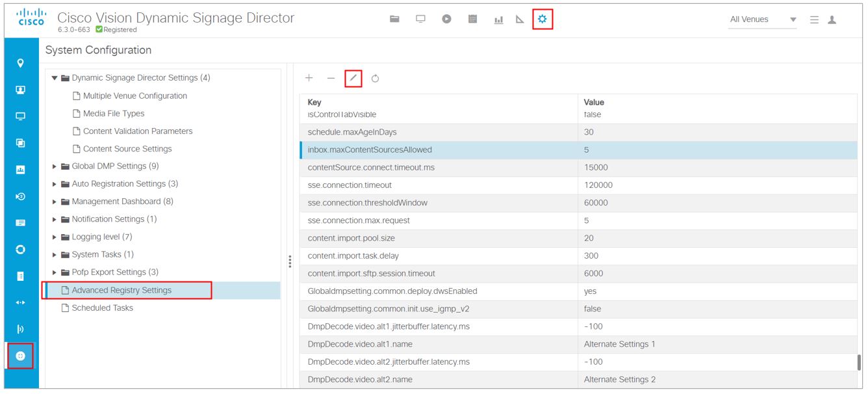
Task: Click the pencil edit icon in toolbar
Action: [x=353, y=78]
